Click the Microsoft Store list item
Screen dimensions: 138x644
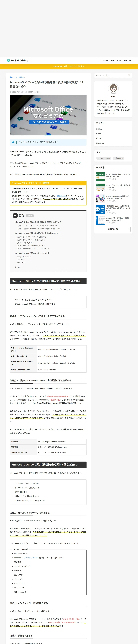21,554
